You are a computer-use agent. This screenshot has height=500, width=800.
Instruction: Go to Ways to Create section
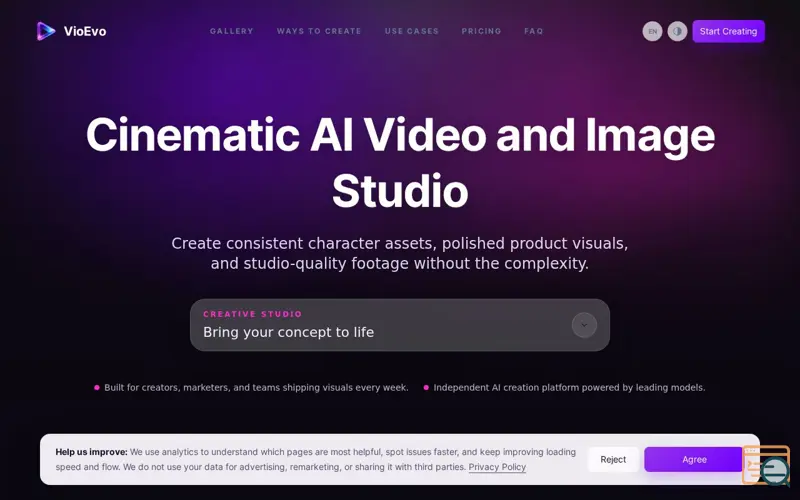[319, 31]
